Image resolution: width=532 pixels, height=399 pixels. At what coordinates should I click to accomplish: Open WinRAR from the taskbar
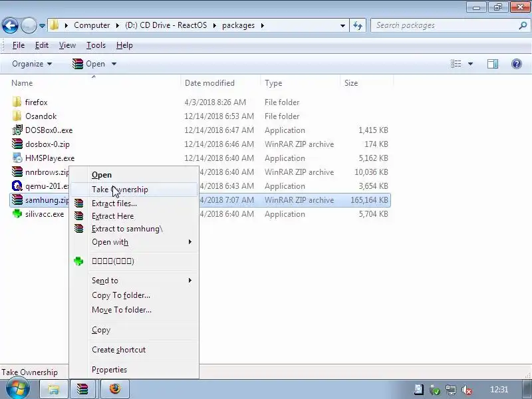[x=82, y=389]
